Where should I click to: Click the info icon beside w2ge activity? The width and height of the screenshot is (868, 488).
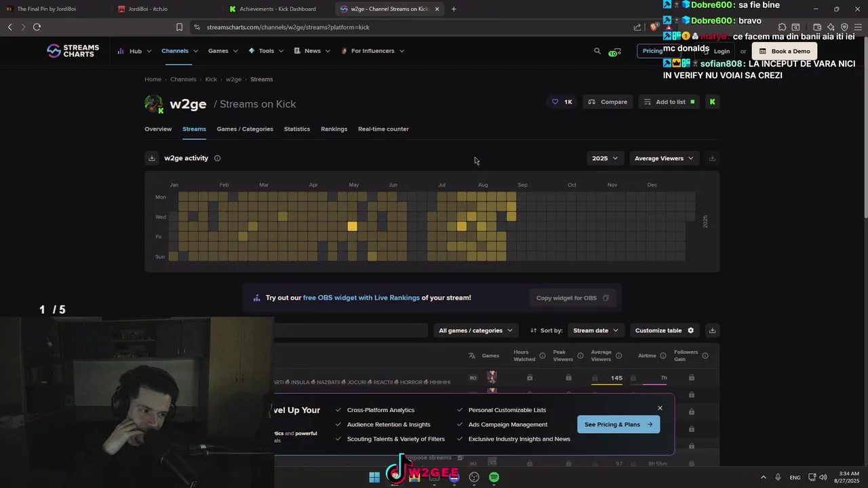coord(218,158)
